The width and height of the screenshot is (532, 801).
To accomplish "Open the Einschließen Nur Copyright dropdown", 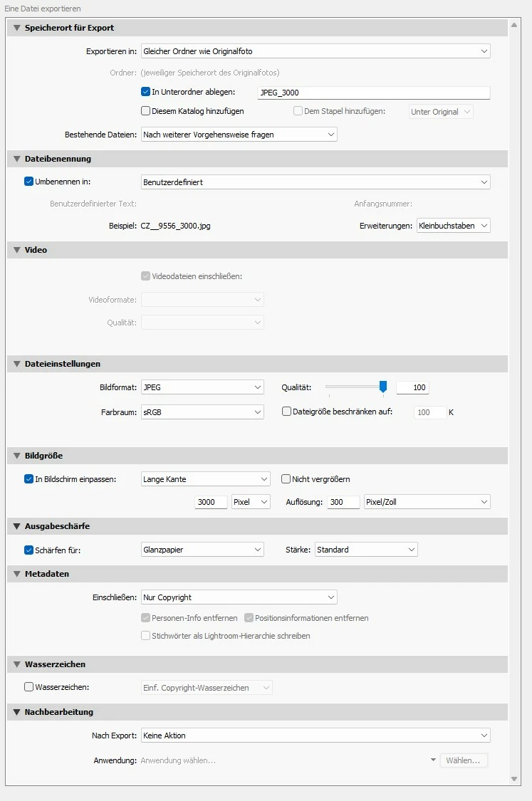I will coord(239,597).
